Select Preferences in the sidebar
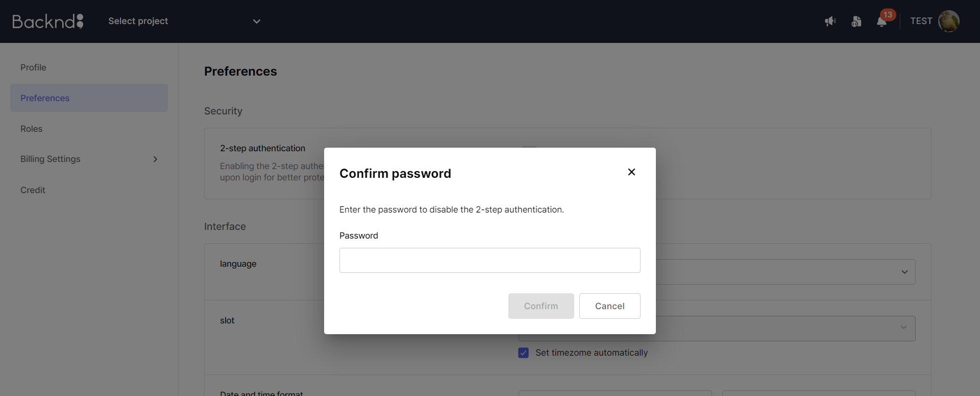The image size is (980, 396). coord(89,98)
